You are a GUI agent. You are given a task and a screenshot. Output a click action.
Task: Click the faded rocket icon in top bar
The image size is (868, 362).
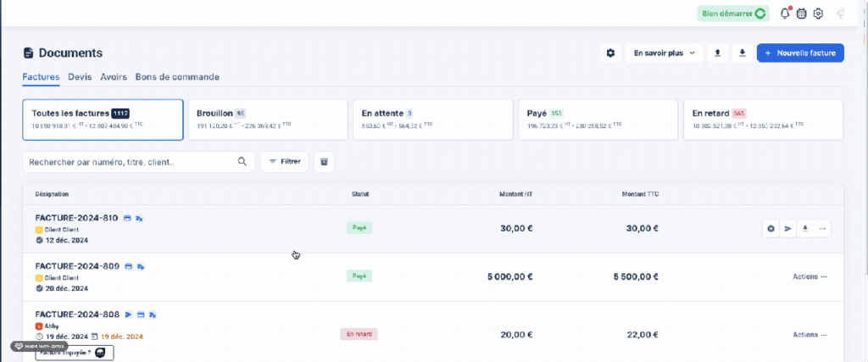840,14
